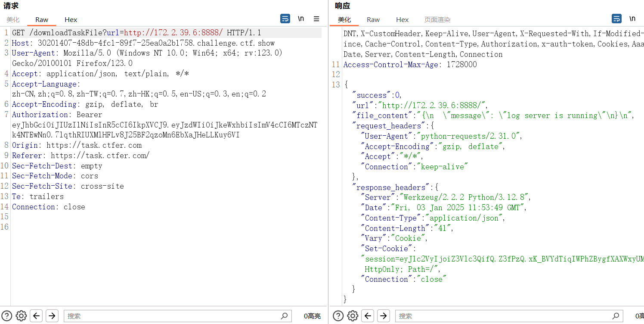Click the User-Agent header in request

147,58
